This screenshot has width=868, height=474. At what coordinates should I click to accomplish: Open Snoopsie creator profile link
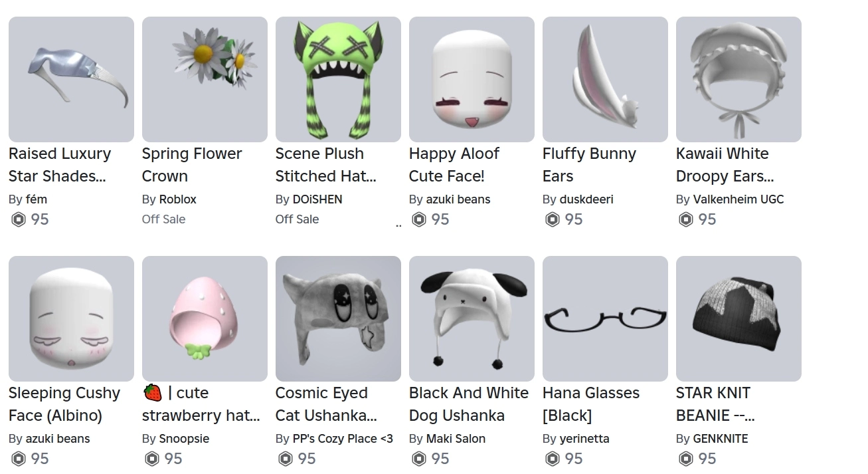pyautogui.click(x=184, y=438)
